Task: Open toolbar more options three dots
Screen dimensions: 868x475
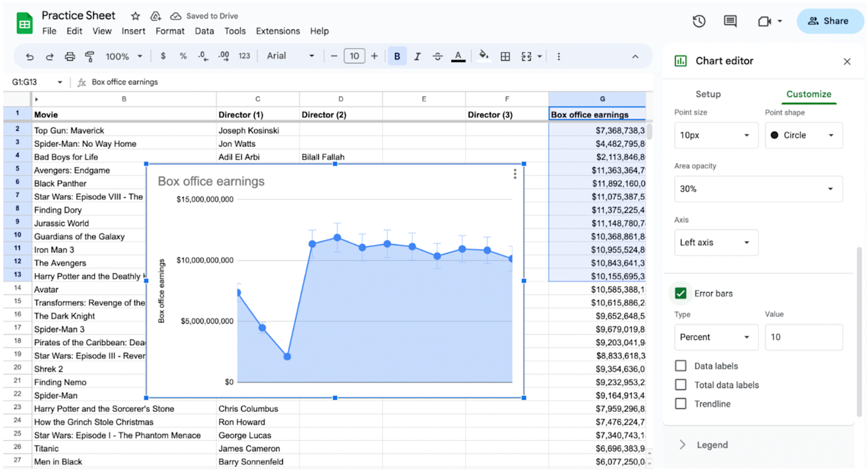Action: click(558, 56)
